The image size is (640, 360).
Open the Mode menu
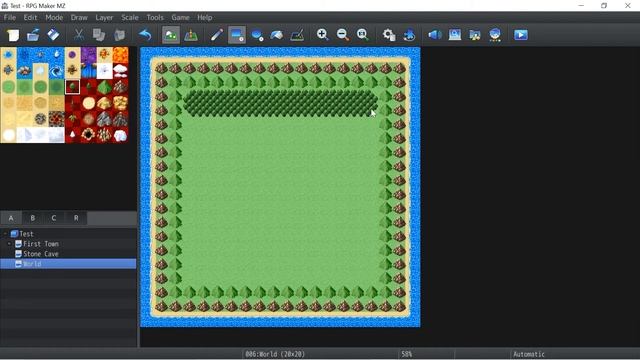(x=54, y=18)
